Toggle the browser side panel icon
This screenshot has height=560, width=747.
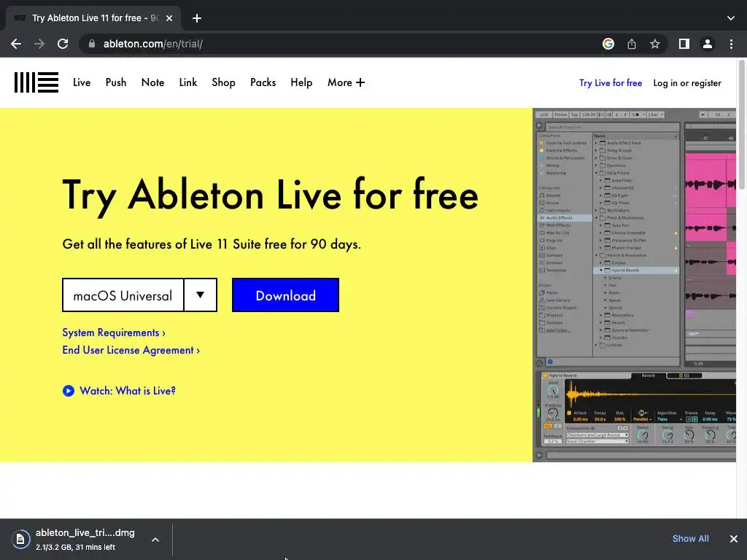684,44
